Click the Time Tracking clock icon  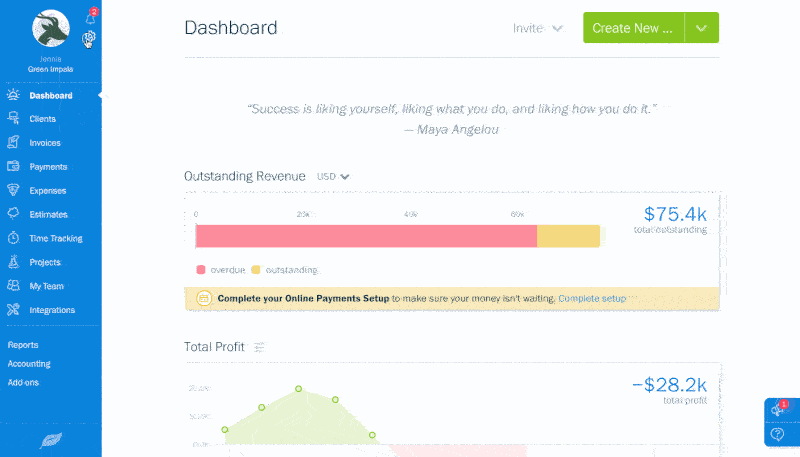point(13,238)
